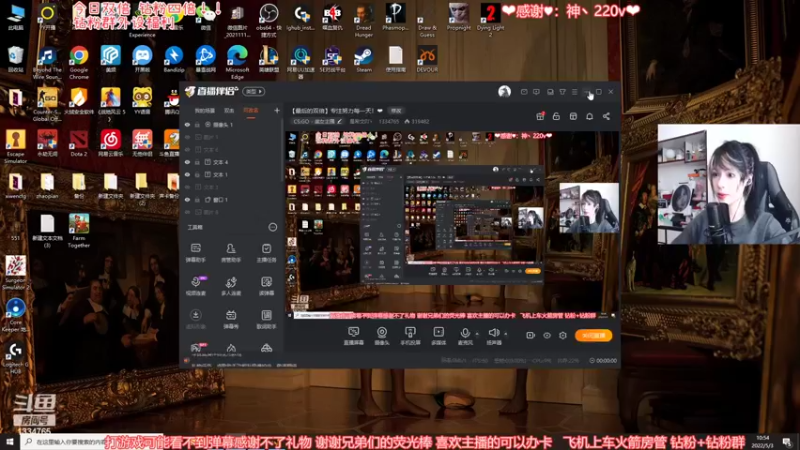Image resolution: width=800 pixels, height=450 pixels.
Task: Open the 读弹幕 read-danmaku tool
Action: 266,286
